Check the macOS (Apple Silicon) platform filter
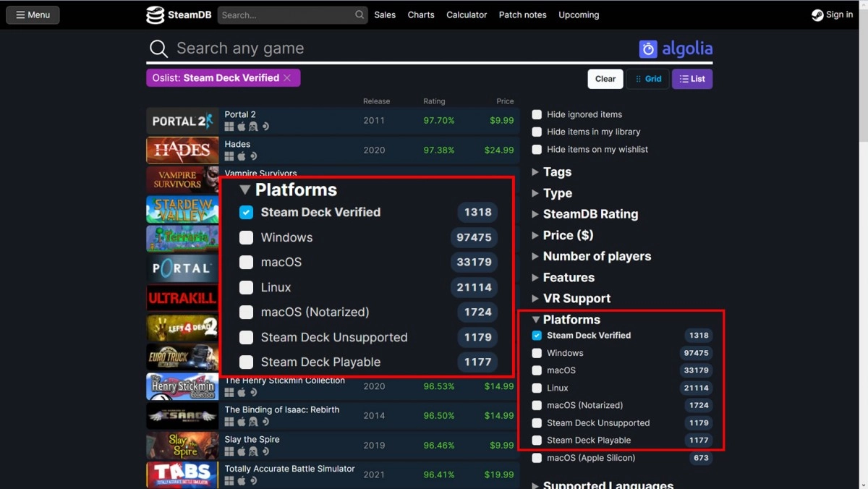This screenshot has width=868, height=489. [537, 458]
